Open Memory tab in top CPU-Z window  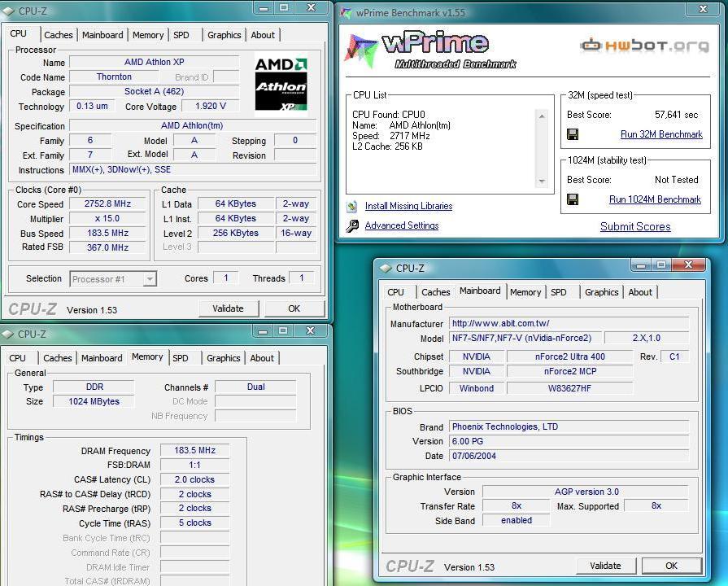[148, 35]
